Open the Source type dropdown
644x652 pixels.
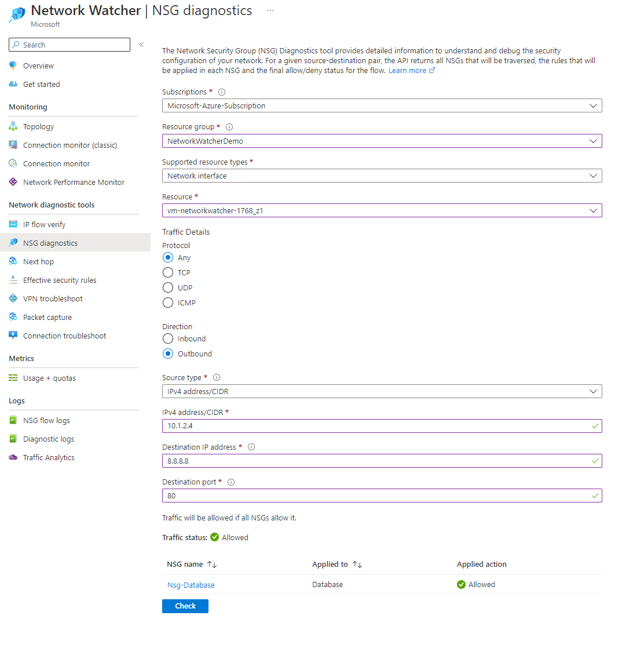[382, 391]
